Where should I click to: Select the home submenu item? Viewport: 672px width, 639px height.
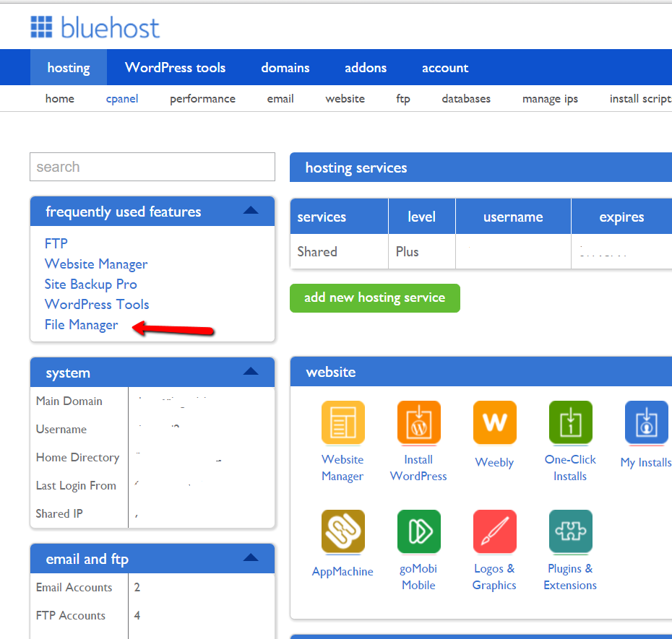click(59, 98)
